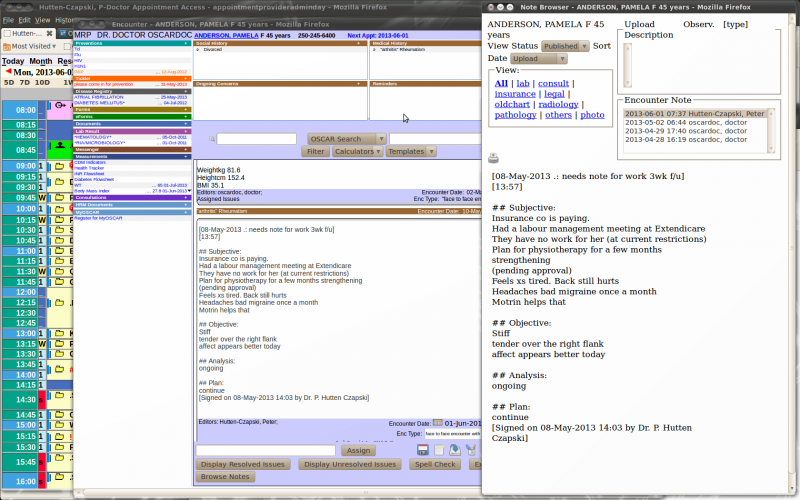Screen dimensions: 800x500
Task: Add a Tickler with its plus icon
Action: coord(186,79)
